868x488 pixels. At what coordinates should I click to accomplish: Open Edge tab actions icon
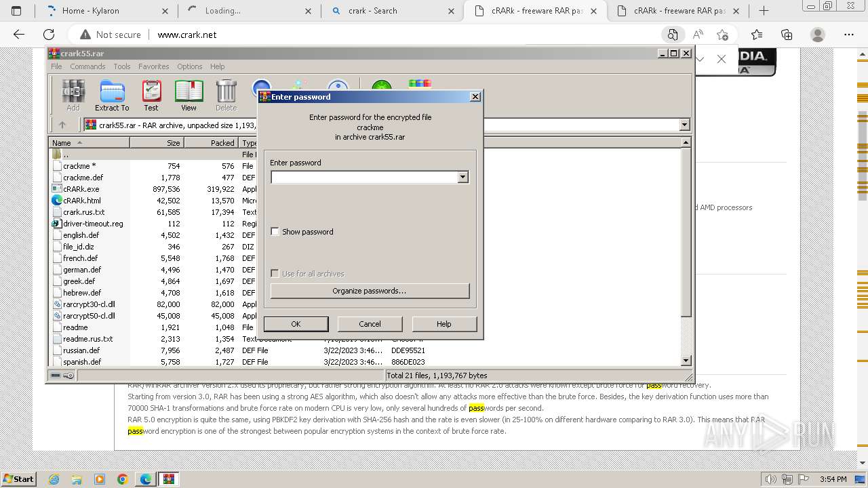pos(16,11)
